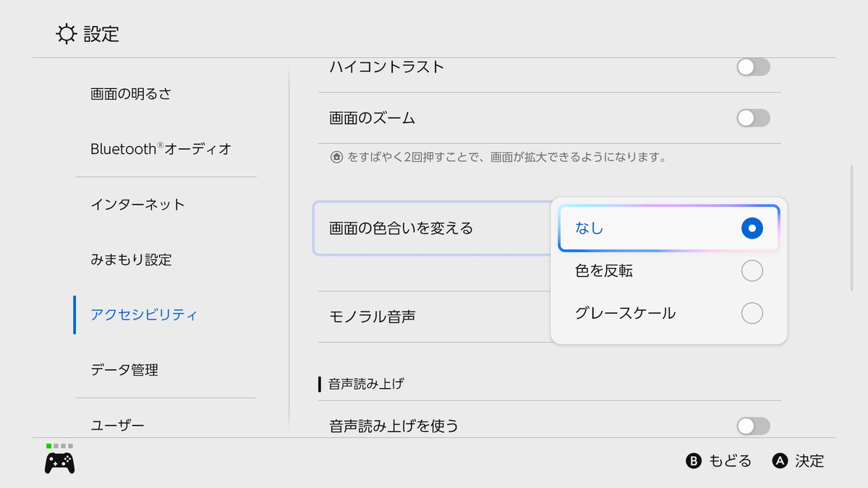
Task: Select the なし radio option
Action: pos(752,228)
